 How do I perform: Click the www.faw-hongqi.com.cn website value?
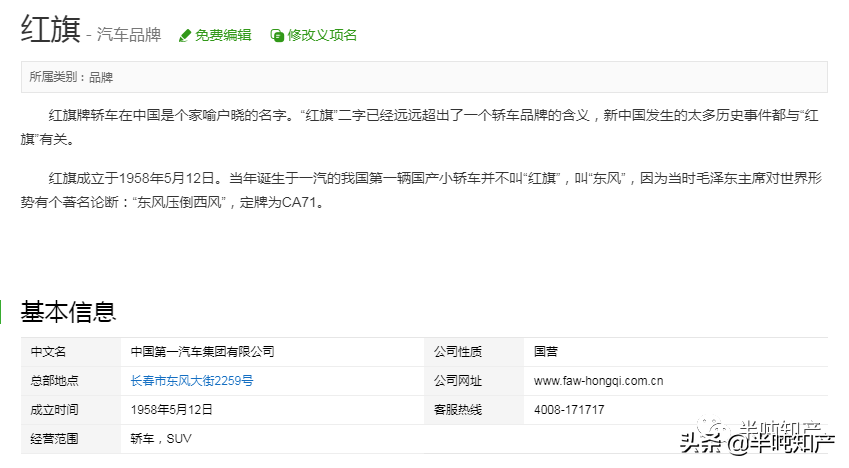tap(598, 381)
